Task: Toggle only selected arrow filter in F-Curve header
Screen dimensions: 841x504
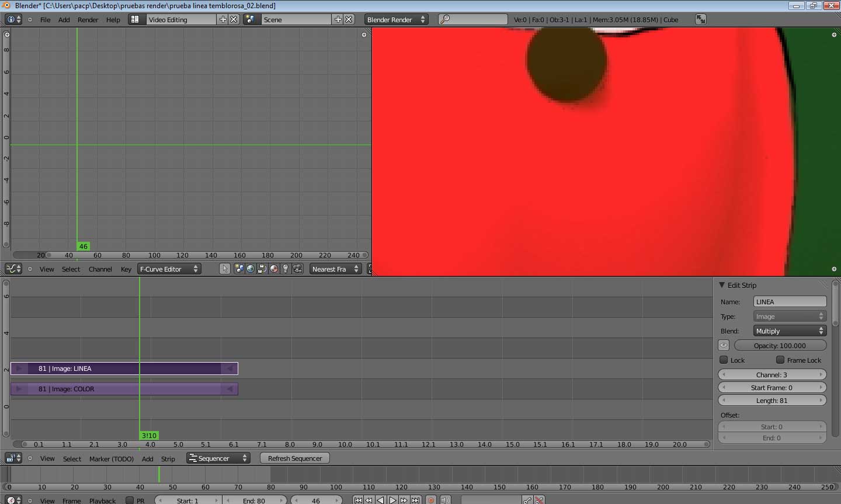Action: point(225,269)
